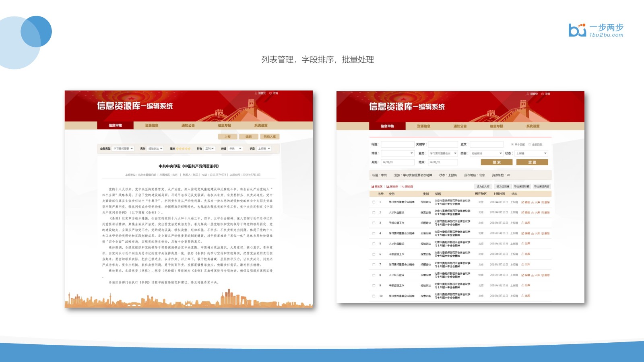Viewport: 644px width, 362px height.
Task: Click the 删除 icon in list row 4
Action: (543, 233)
